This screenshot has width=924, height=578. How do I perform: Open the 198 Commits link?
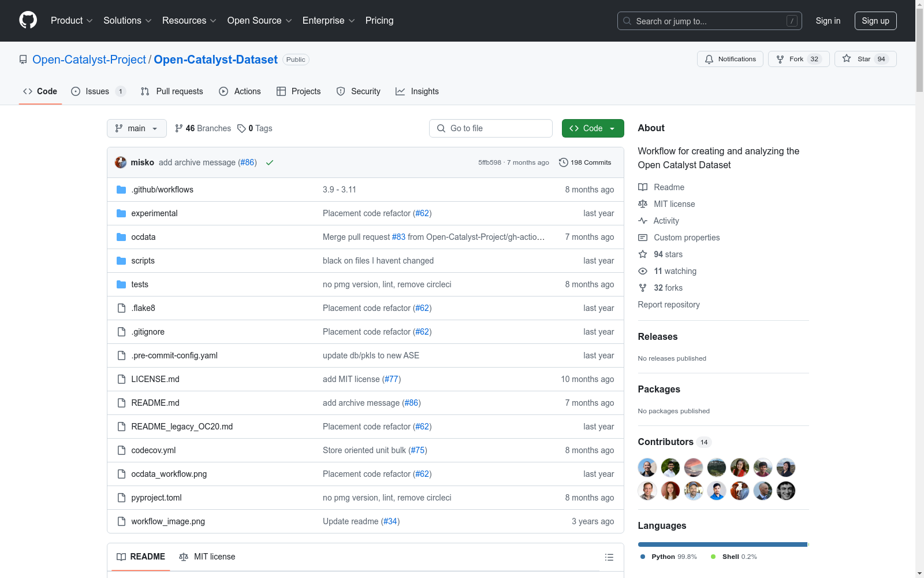pos(585,162)
